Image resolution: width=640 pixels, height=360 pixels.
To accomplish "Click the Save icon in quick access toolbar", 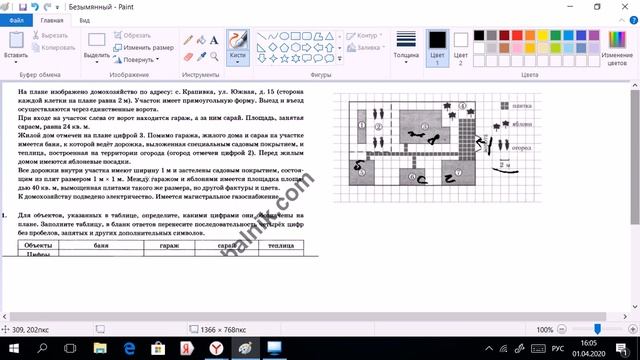I will click(x=23, y=7).
